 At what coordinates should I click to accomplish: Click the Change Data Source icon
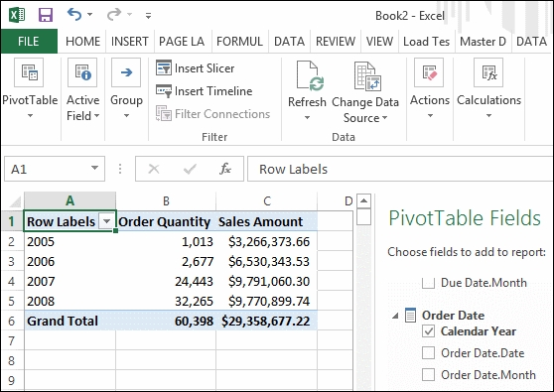point(367,75)
